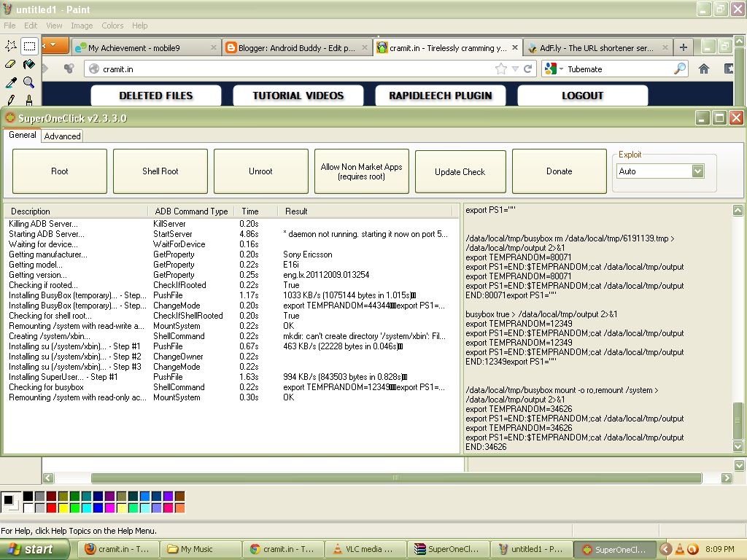Close the My Achievement - mobile9 tab

[214, 47]
